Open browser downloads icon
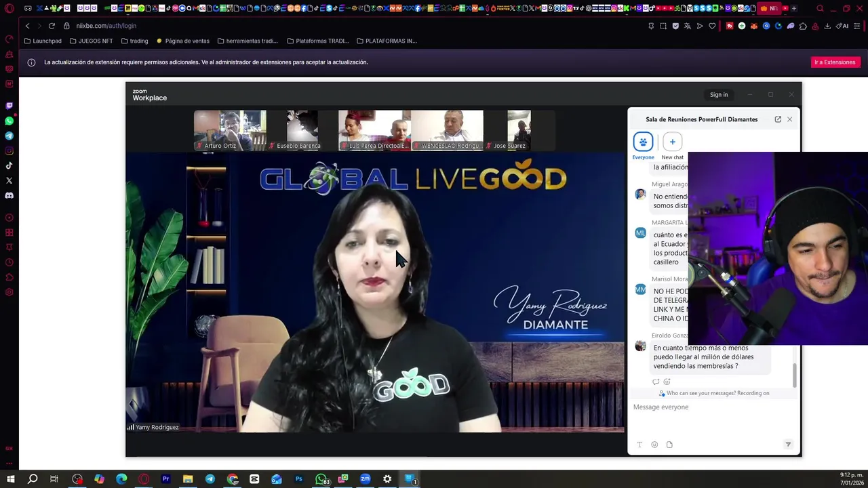868x488 pixels. coord(827,26)
